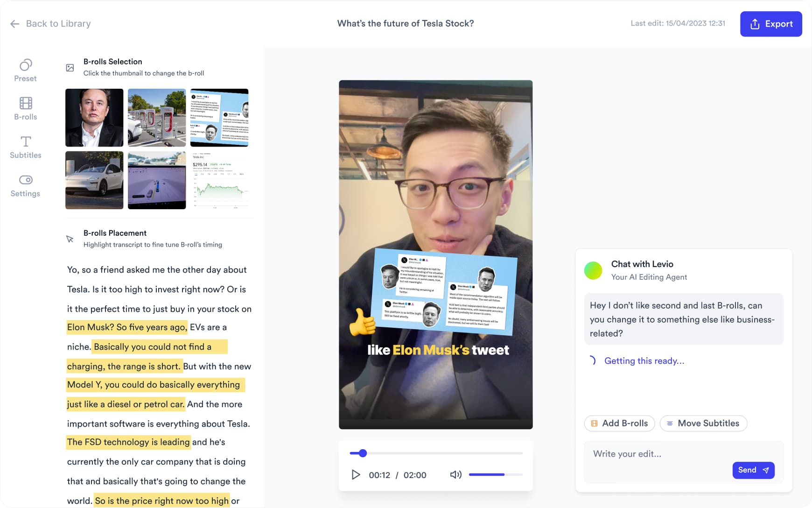The height and width of the screenshot is (508, 812).
Task: Export the video project
Action: point(770,24)
